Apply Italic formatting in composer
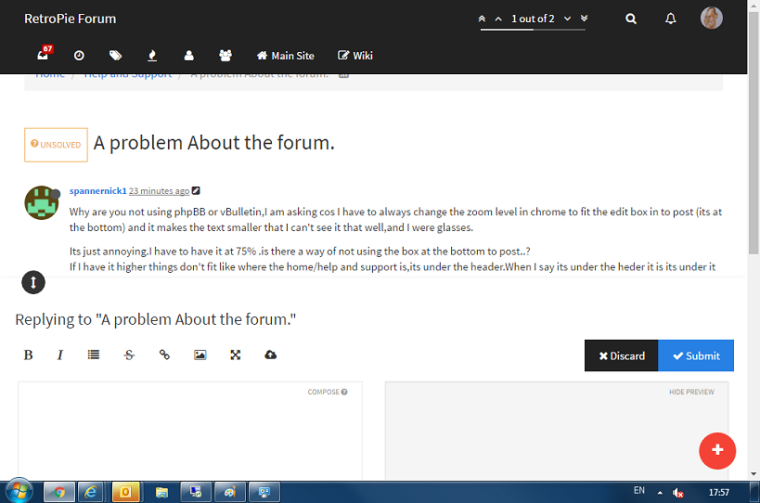The width and height of the screenshot is (760, 503). coord(60,355)
